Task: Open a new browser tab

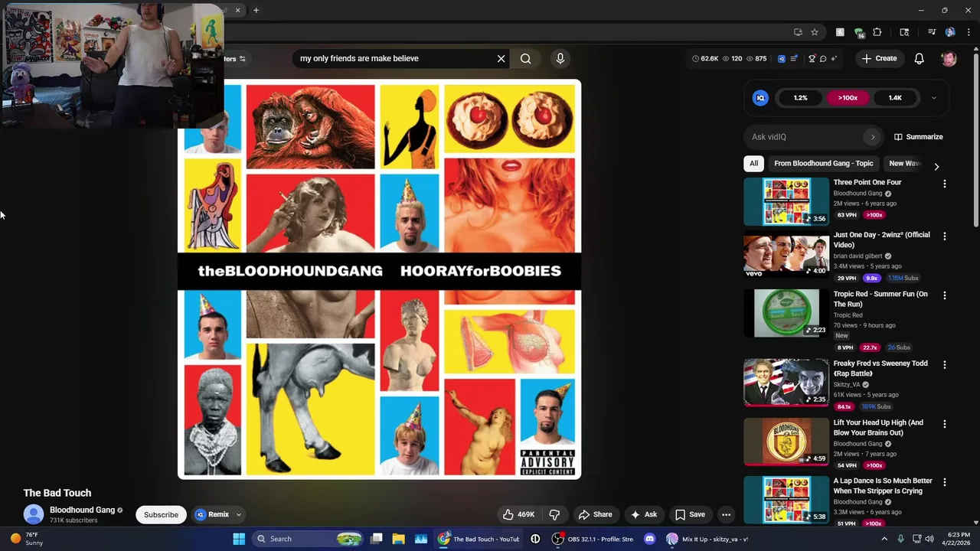Action: coord(256,10)
